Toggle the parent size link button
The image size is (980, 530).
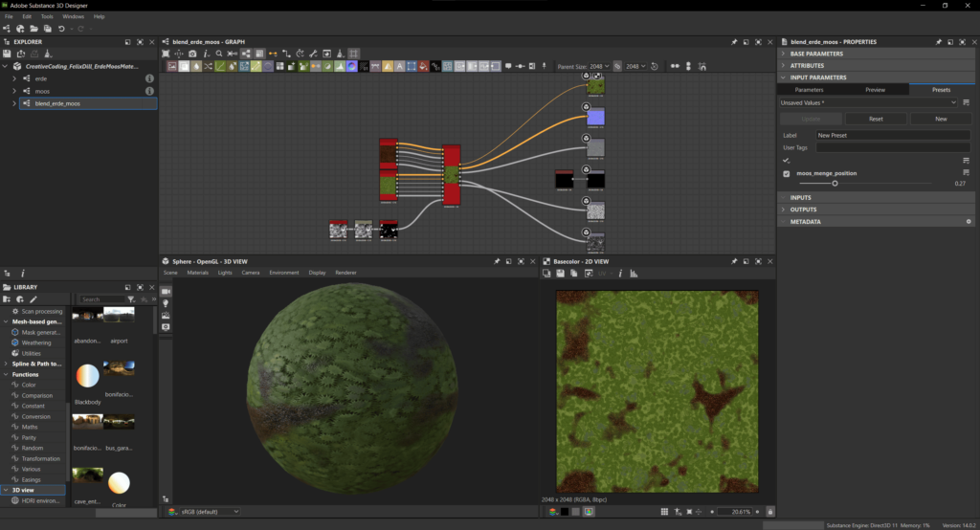618,66
